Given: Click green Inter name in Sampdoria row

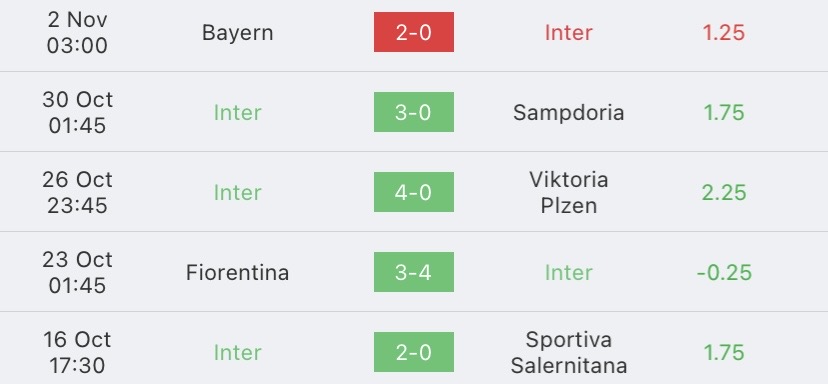Looking at the screenshot, I should coord(238,113).
